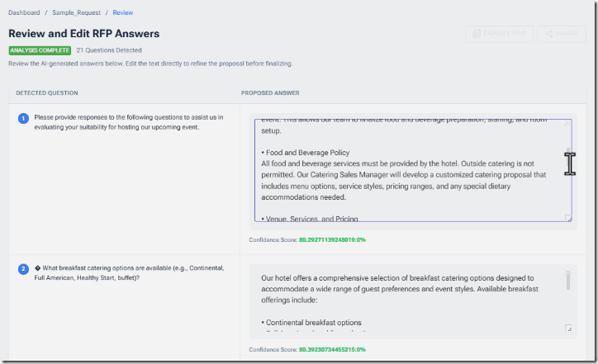Click resize grip of second answer box
This screenshot has width=598, height=364.
click(568, 329)
